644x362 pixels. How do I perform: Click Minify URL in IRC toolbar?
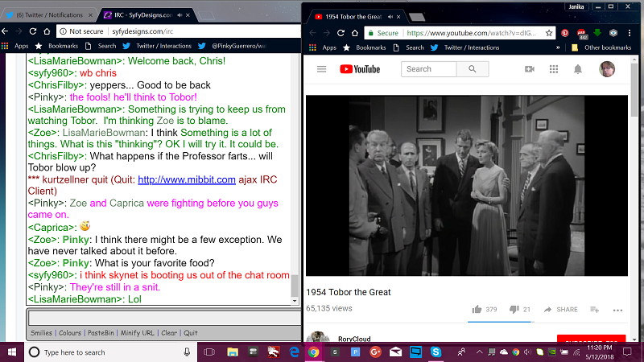click(137, 333)
